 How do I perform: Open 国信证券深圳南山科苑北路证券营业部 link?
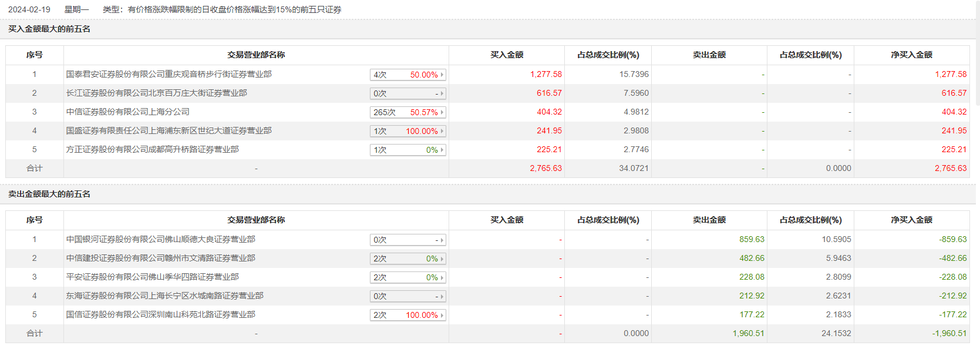[x=160, y=314]
